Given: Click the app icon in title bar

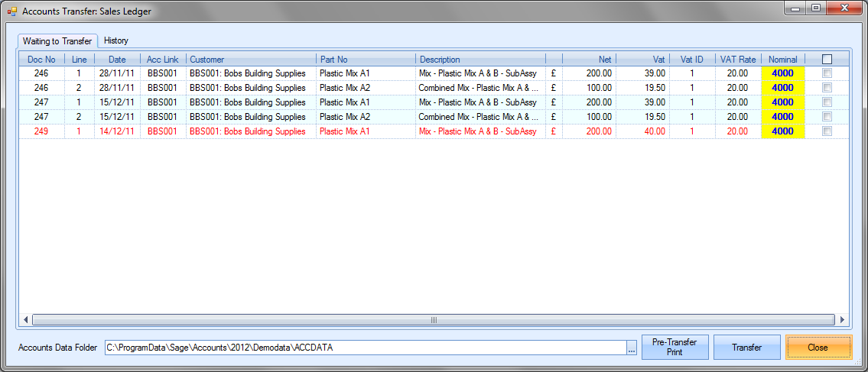Looking at the screenshot, I should 11,11.
